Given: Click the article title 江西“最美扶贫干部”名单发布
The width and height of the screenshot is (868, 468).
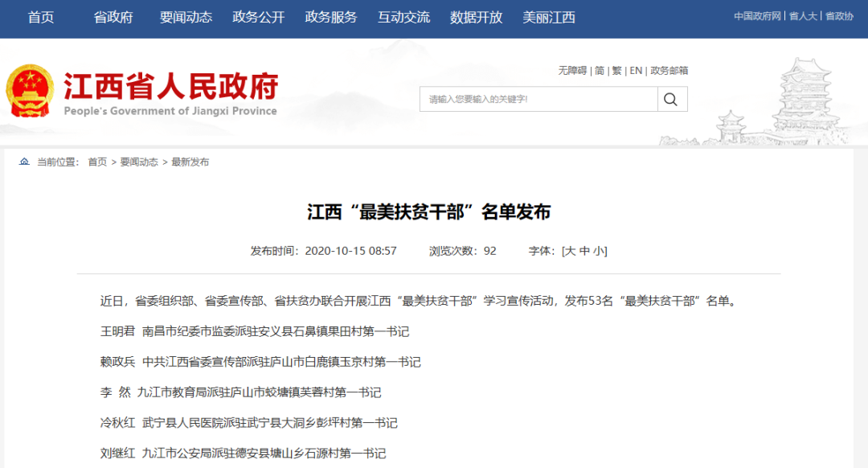Looking at the screenshot, I should coord(429,211).
